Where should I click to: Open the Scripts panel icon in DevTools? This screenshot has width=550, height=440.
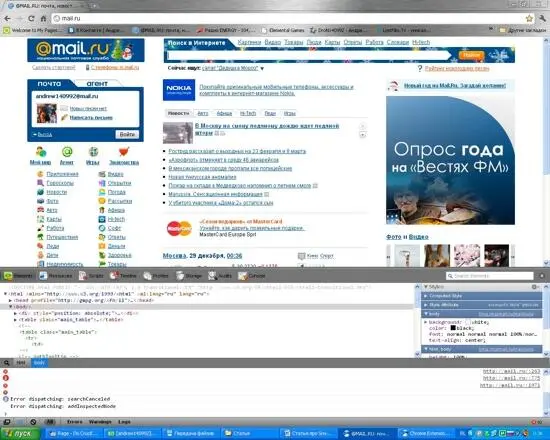coord(83,276)
